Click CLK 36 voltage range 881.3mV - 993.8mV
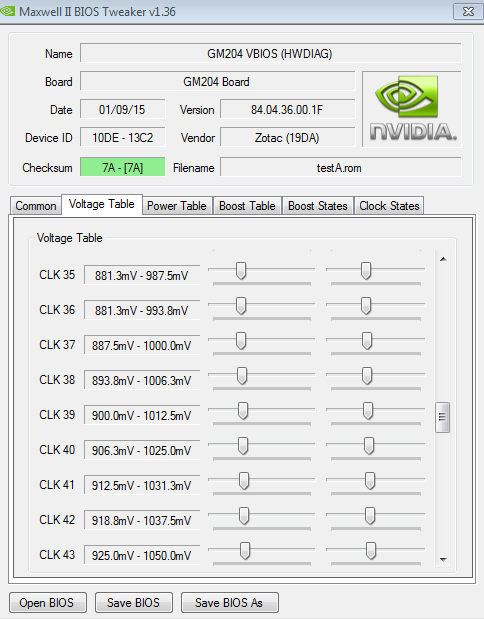Viewport: 484px width, 619px height. [142, 310]
